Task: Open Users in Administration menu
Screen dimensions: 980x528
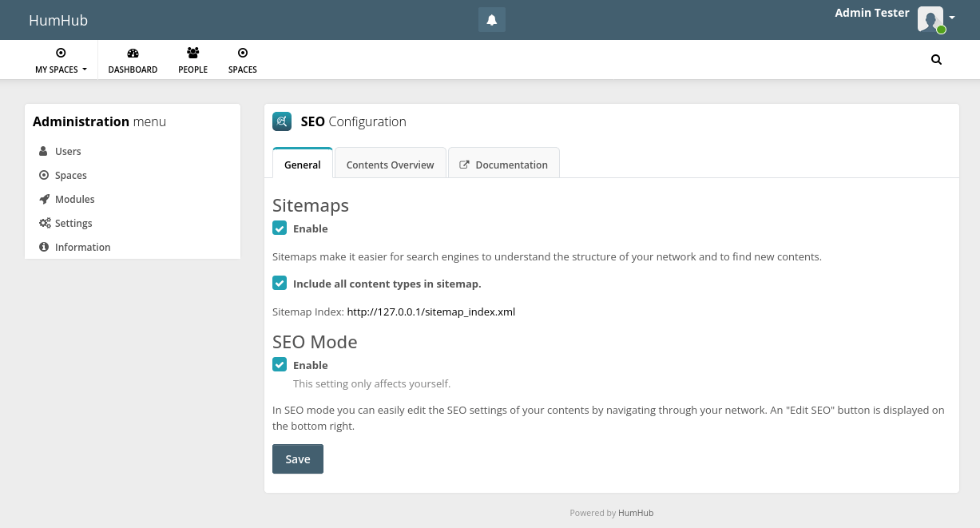Action: pos(68,152)
